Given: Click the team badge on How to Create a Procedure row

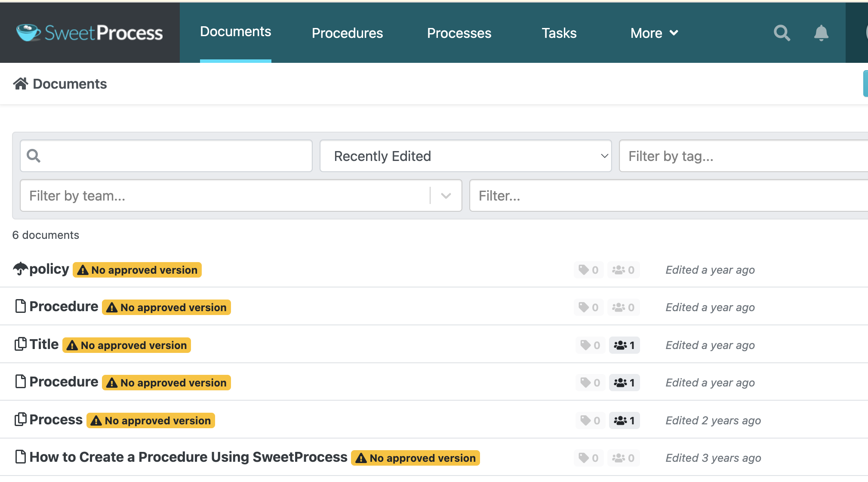Looking at the screenshot, I should pyautogui.click(x=623, y=458).
